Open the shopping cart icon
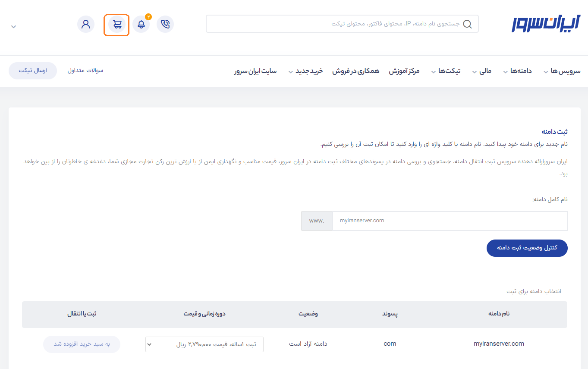 [117, 25]
